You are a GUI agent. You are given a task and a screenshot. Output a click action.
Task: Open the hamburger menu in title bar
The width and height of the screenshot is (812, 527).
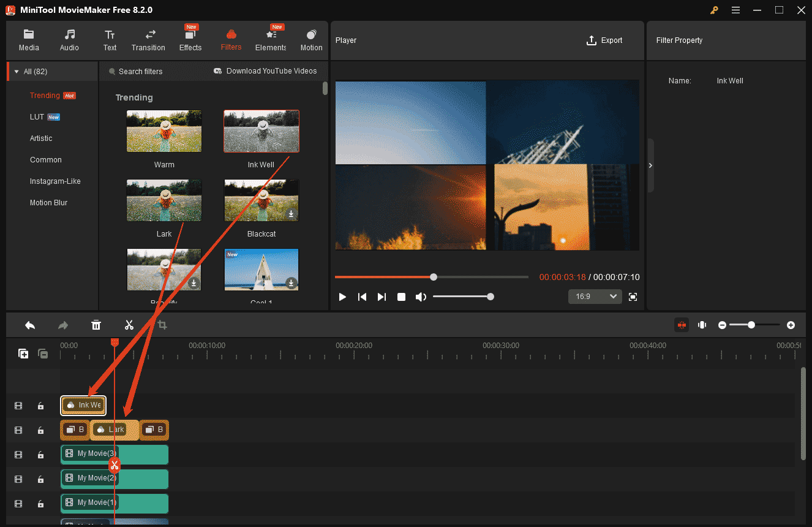735,10
